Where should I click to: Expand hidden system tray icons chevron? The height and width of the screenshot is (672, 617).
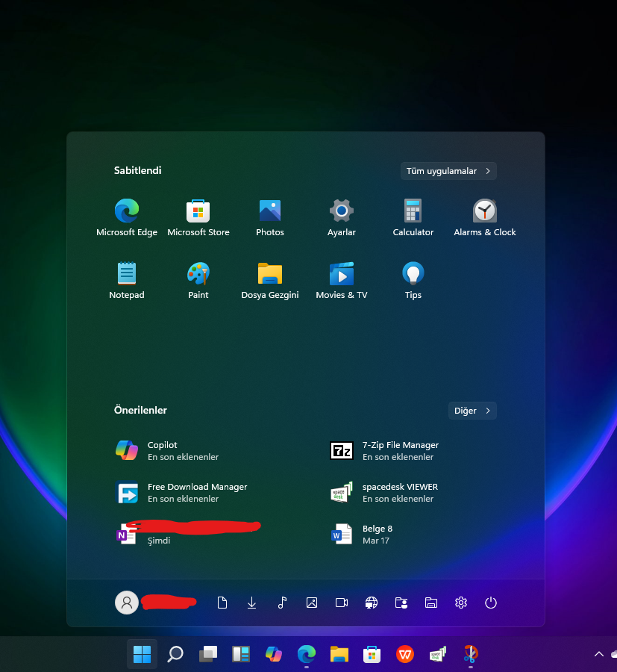tap(599, 654)
